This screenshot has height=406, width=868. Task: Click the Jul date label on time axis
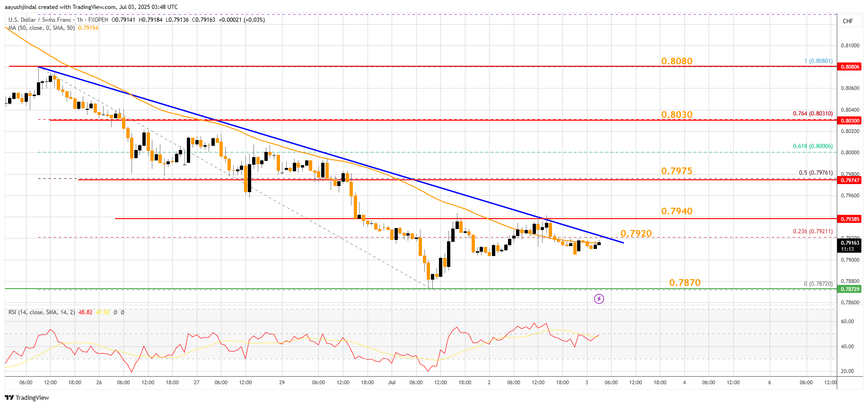point(392,382)
